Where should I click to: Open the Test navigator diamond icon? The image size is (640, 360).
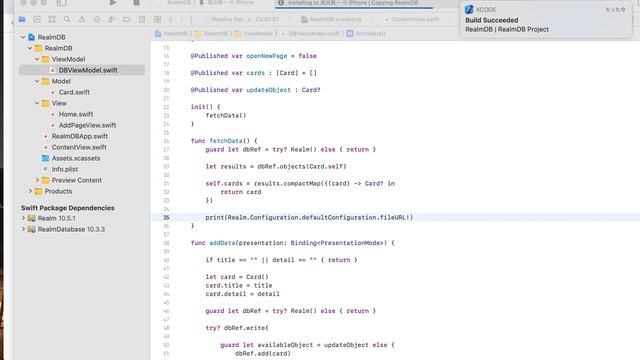pyautogui.click(x=97, y=19)
